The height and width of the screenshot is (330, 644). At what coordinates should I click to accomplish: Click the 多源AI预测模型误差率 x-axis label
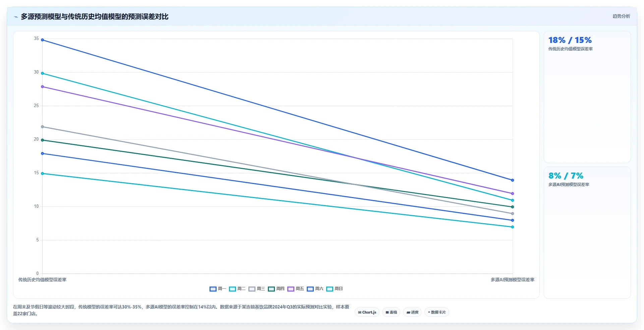click(512, 280)
